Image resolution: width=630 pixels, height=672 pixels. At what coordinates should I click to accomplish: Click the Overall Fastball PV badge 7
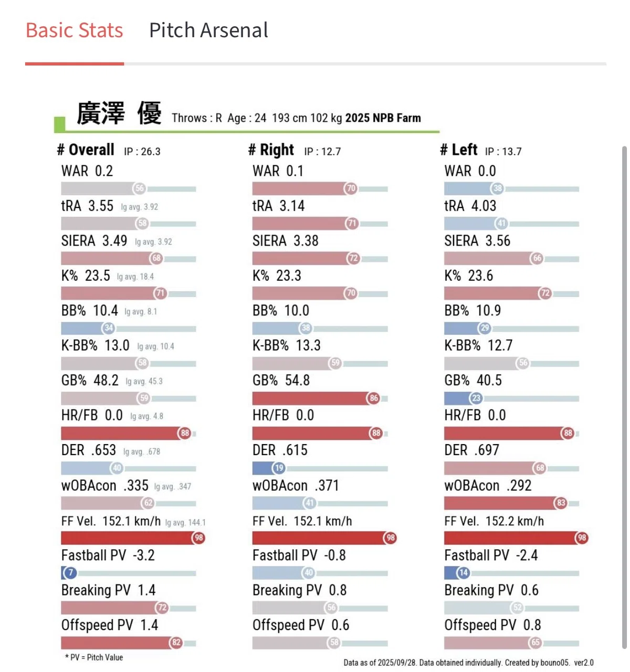click(70, 573)
